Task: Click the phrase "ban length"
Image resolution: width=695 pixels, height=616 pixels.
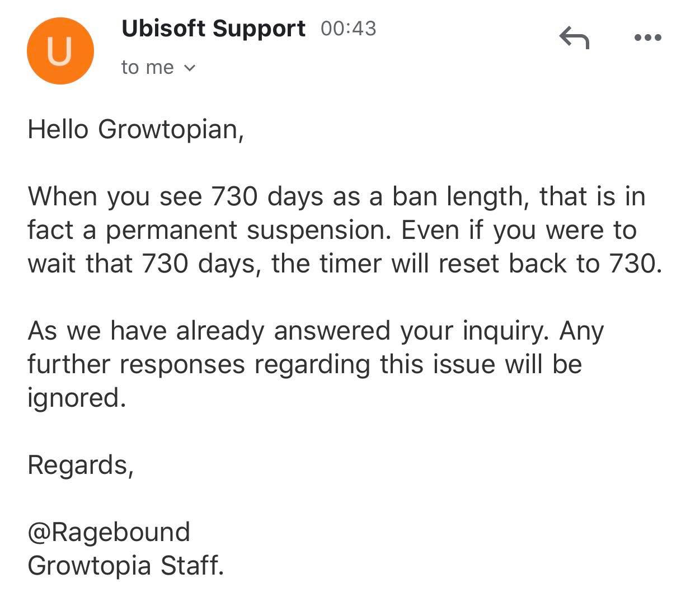Action: [461, 197]
